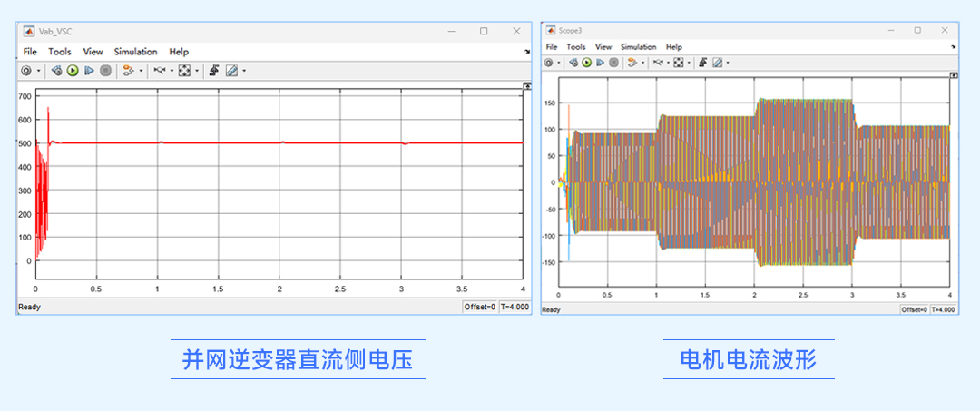The image size is (980, 411).
Task: Select Zoom tool icon in Scope3 toolbar
Action: pos(658,63)
